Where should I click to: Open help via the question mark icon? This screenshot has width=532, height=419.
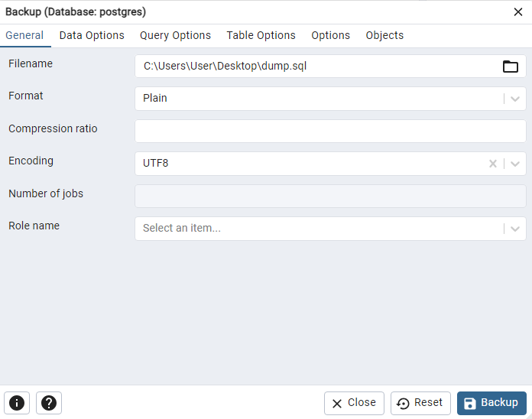[49, 403]
